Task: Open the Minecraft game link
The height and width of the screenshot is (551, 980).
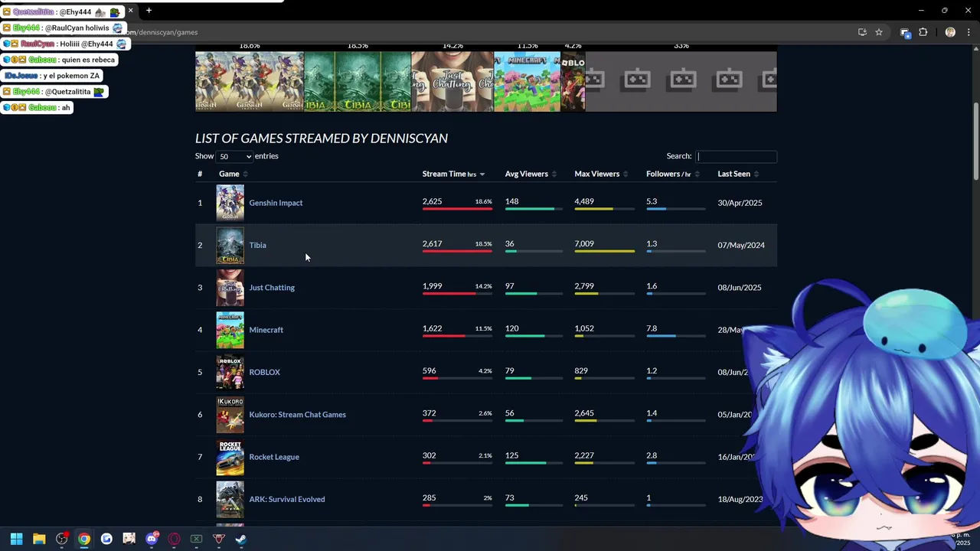Action: 266,330
